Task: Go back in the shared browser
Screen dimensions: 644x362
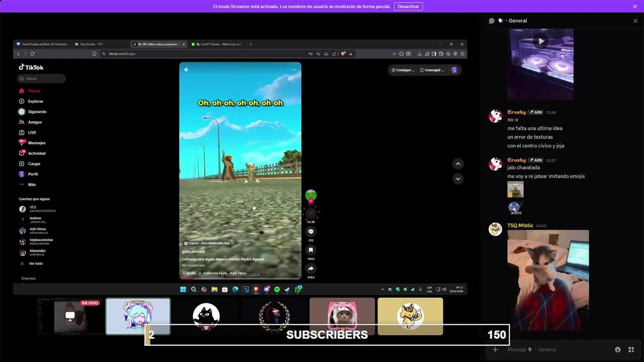Action: click(x=18, y=54)
